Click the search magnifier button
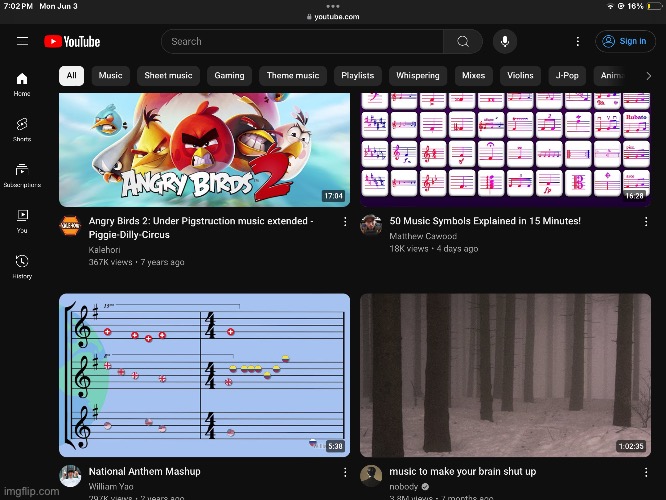 463,42
